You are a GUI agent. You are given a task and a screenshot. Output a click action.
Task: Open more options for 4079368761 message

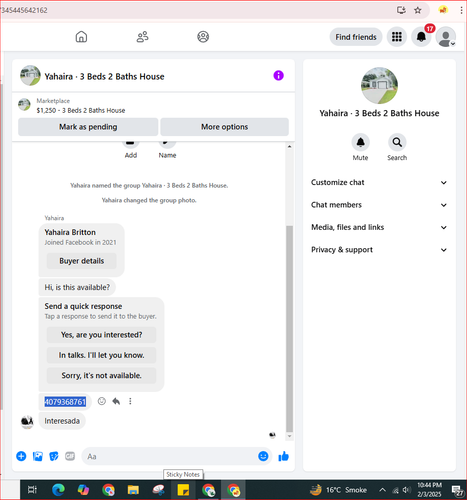tap(130, 401)
